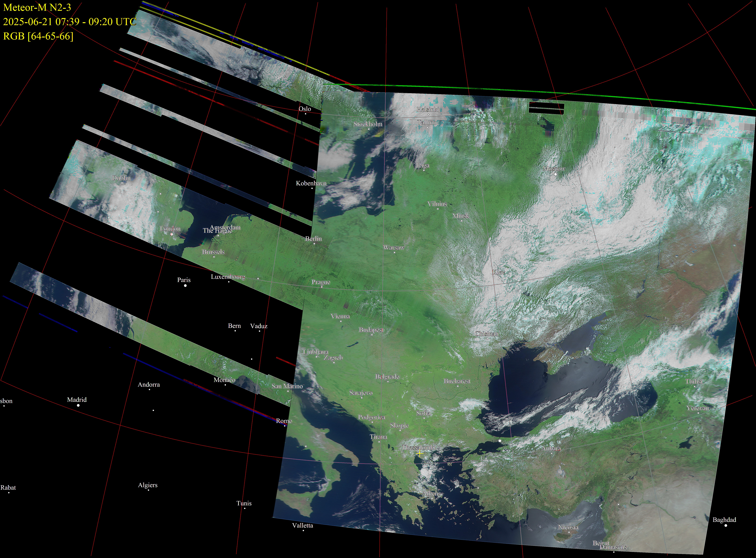Click 'The Hague' city label
Image resolution: width=756 pixels, height=558 pixels.
coord(217,231)
